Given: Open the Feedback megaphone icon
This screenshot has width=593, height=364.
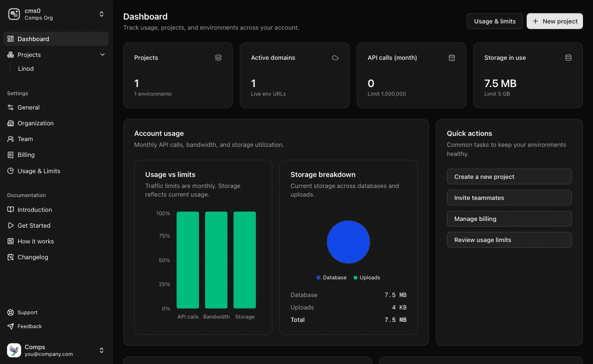Looking at the screenshot, I should [10, 326].
